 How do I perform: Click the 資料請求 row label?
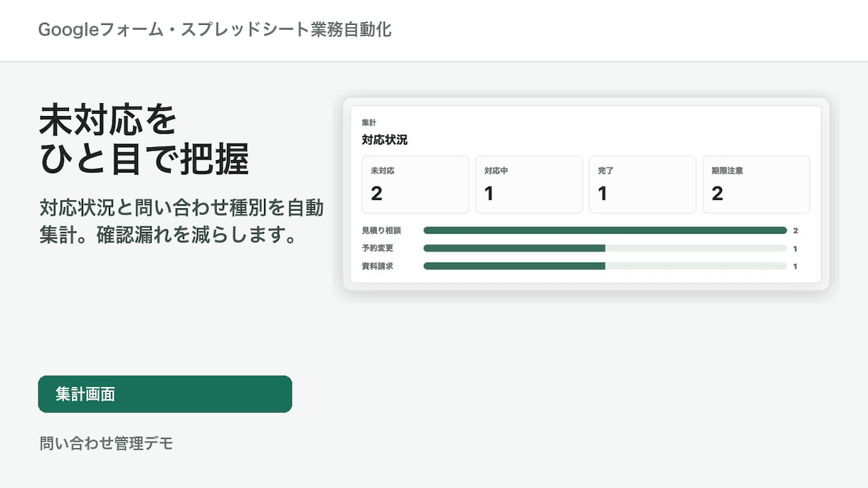click(x=378, y=266)
